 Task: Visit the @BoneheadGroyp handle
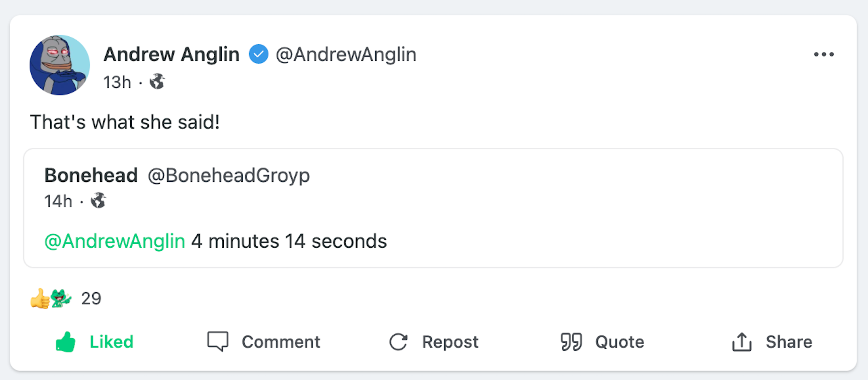point(229,175)
